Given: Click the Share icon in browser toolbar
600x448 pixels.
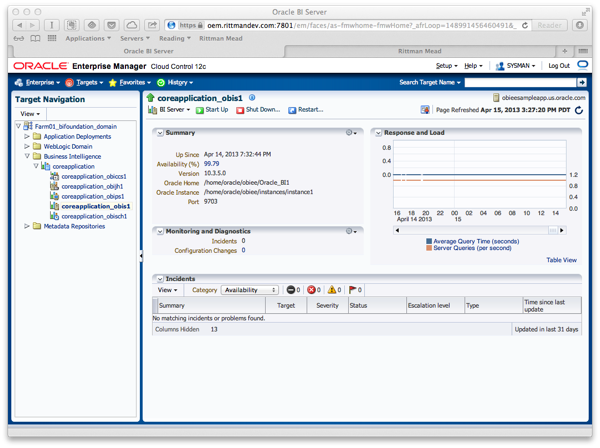Looking at the screenshot, I should click(152, 25).
